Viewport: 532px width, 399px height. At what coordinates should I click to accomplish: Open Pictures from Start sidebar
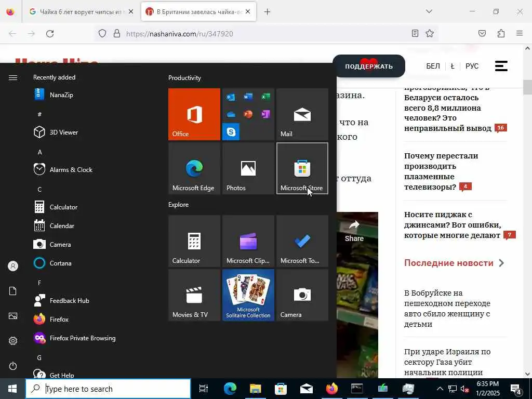click(13, 316)
